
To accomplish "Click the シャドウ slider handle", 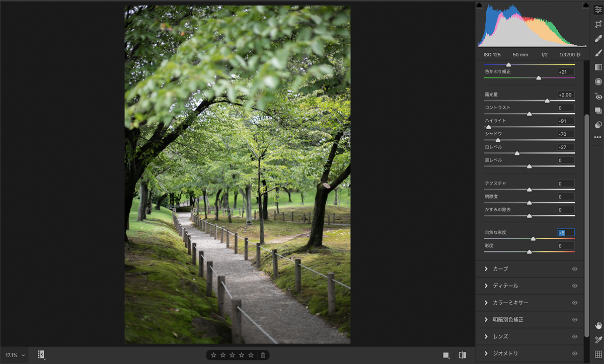I will [x=498, y=140].
